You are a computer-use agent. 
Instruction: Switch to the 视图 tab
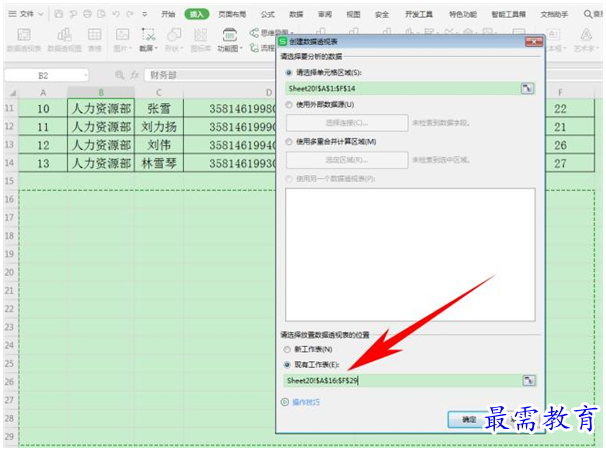[x=353, y=14]
